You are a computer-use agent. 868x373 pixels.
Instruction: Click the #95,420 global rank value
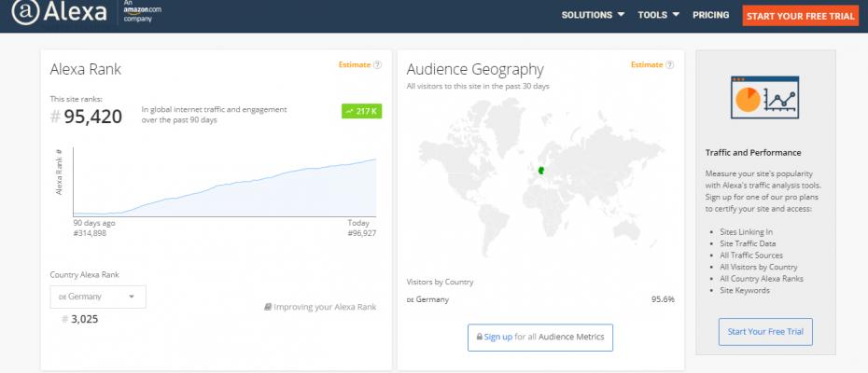[x=86, y=117]
